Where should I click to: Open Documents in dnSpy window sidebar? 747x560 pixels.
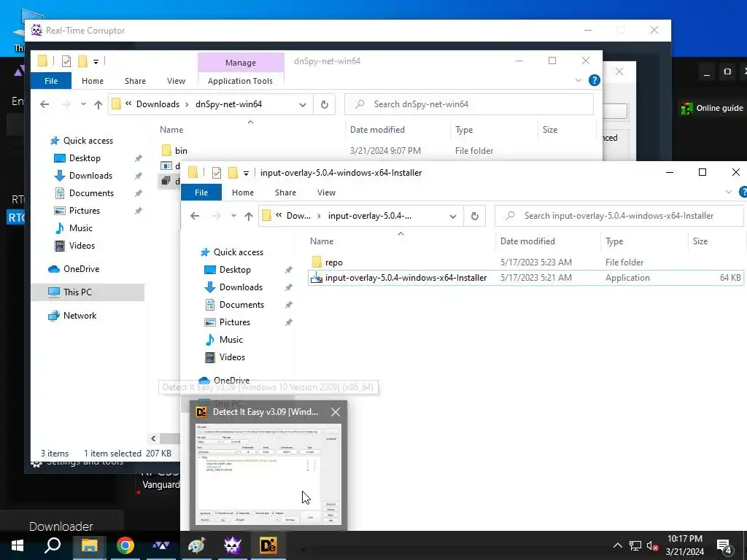pos(91,193)
